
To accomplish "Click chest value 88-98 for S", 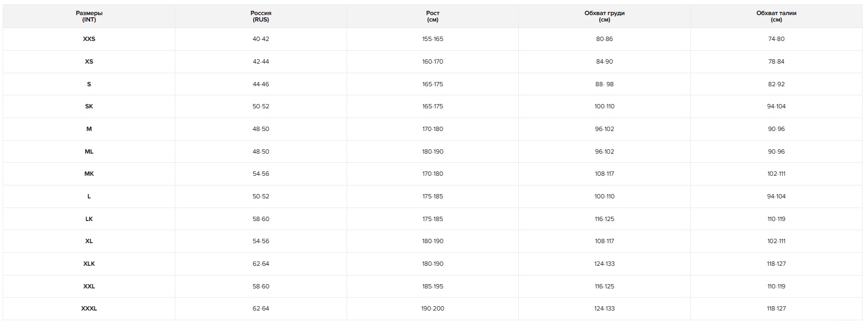I will click(604, 85).
